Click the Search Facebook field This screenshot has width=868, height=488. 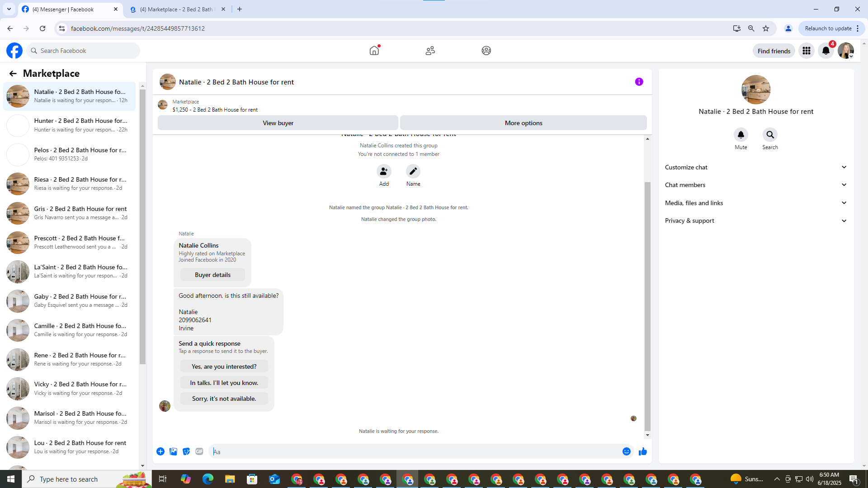pyautogui.click(x=83, y=51)
